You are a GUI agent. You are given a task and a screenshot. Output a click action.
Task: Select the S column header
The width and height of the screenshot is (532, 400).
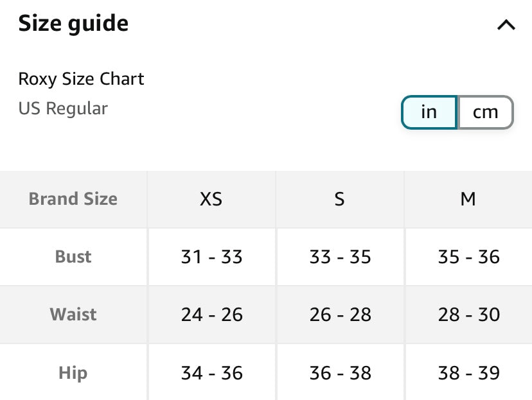tap(340, 199)
